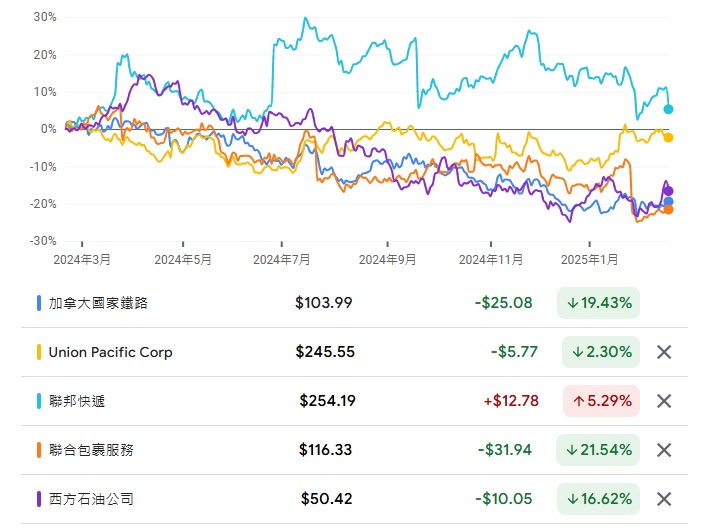This screenshot has width=708, height=529.
Task: Click the 10% y-axis label
Action: click(x=45, y=92)
